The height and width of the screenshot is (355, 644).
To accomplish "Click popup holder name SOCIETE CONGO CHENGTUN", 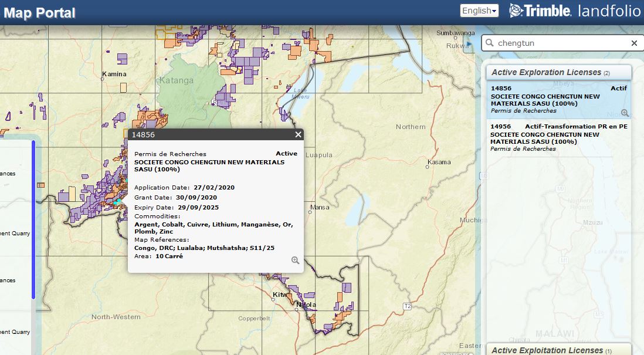I will coord(209,165).
